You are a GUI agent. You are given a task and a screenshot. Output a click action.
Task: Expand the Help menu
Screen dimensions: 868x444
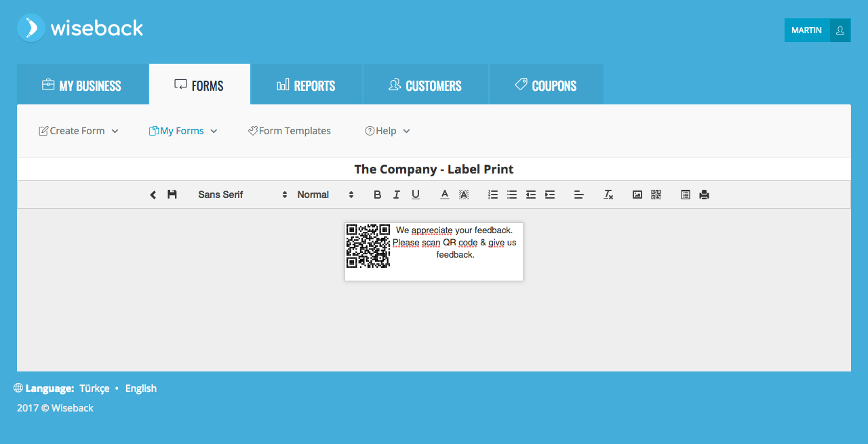[387, 131]
